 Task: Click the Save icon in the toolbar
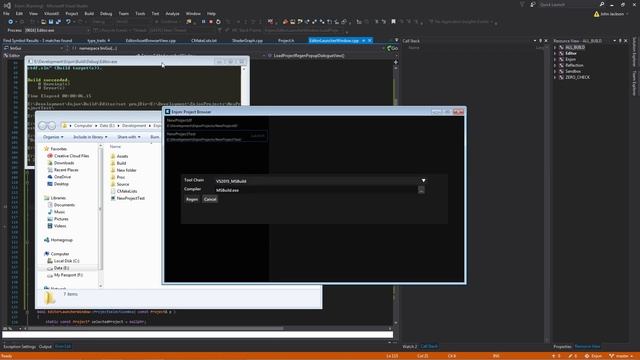pos(51,22)
